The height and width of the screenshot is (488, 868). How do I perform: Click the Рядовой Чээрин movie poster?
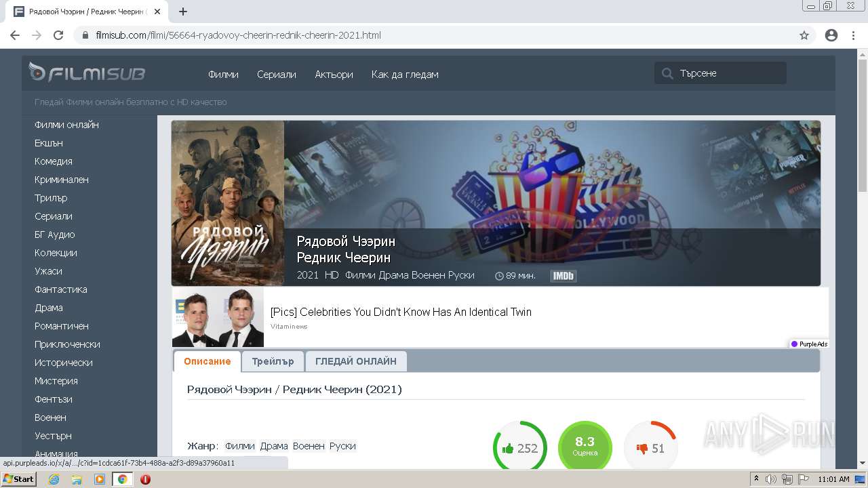click(x=228, y=203)
